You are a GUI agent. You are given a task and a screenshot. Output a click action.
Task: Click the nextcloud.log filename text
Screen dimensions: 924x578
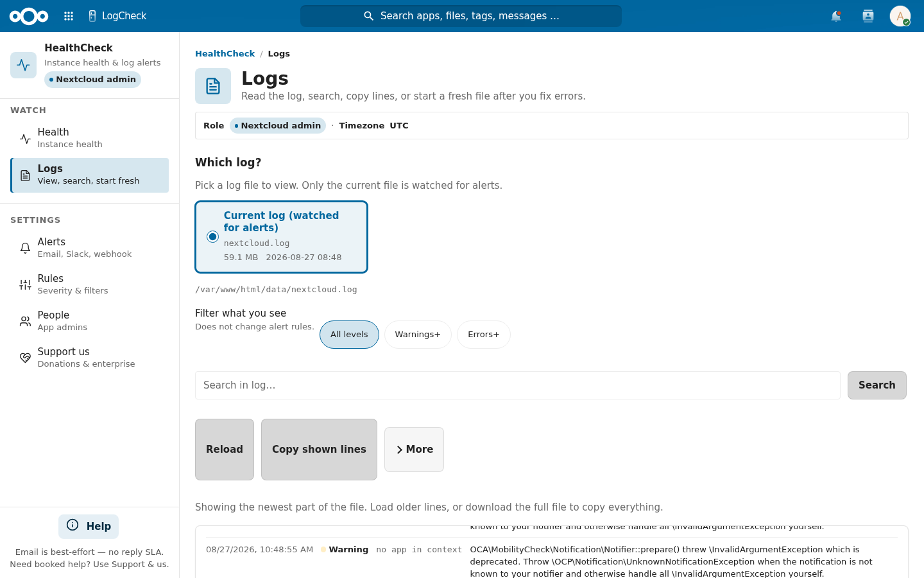(257, 243)
